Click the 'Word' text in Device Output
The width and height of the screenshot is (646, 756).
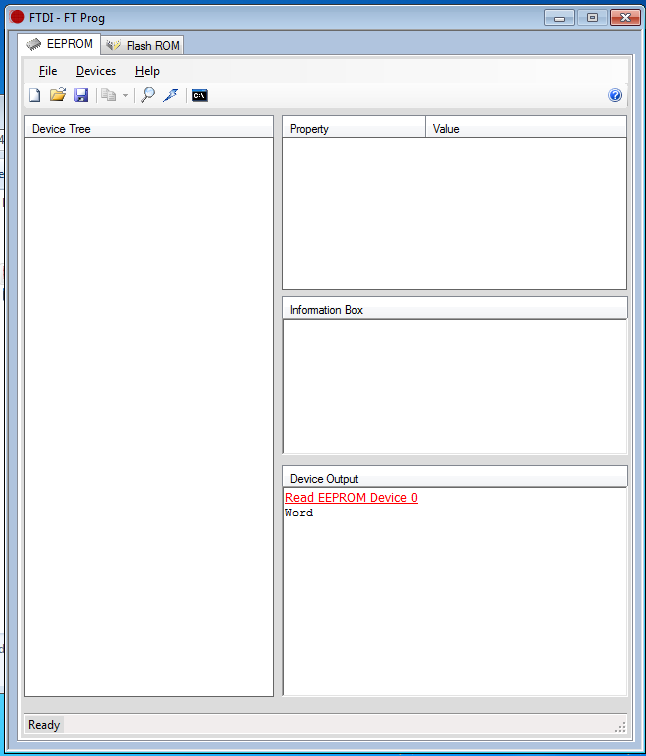point(299,513)
